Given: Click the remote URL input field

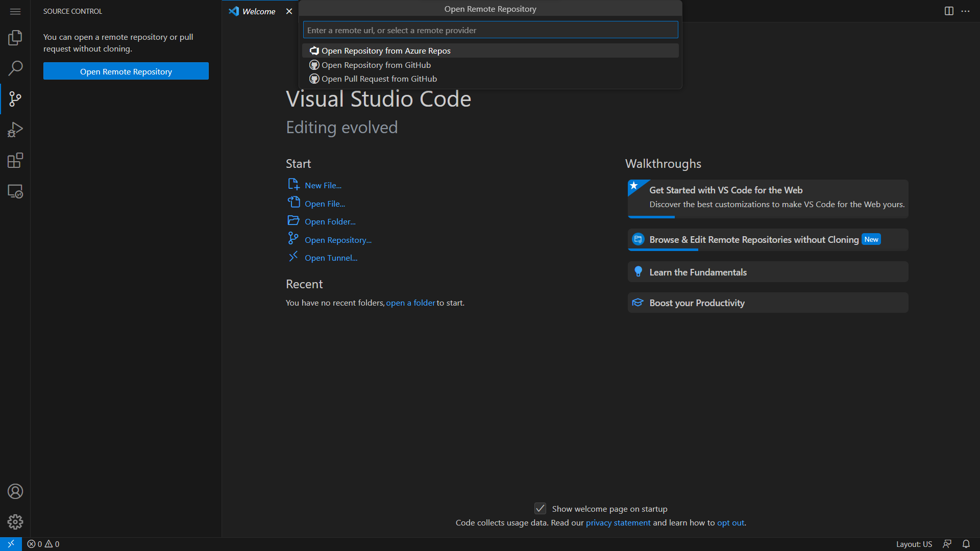Looking at the screenshot, I should coord(490,30).
